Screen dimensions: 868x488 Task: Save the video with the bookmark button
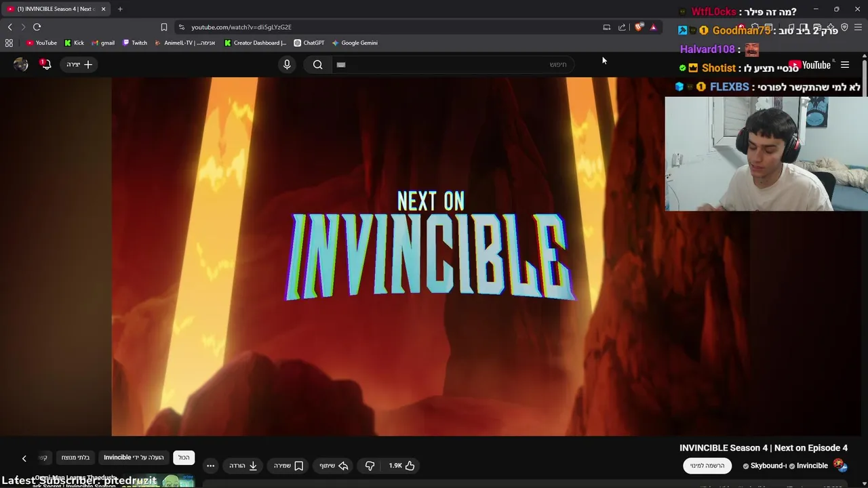288,466
